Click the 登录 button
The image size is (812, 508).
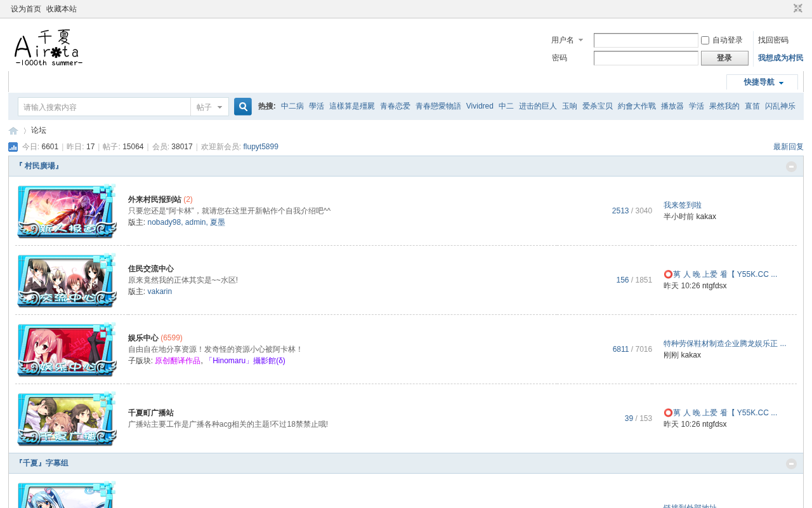tap(724, 58)
